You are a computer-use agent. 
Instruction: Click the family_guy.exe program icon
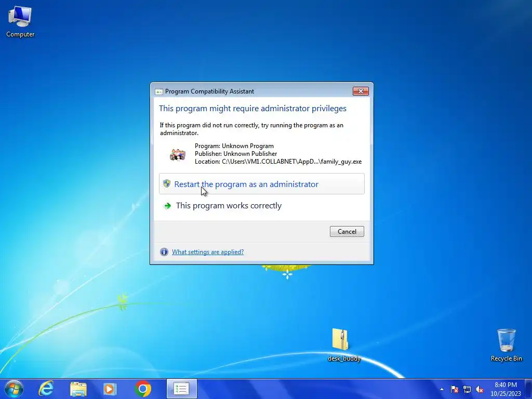click(x=178, y=154)
